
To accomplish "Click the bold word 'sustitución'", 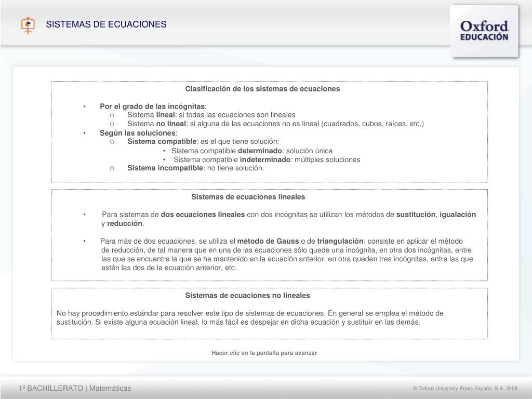I will click(x=416, y=215).
